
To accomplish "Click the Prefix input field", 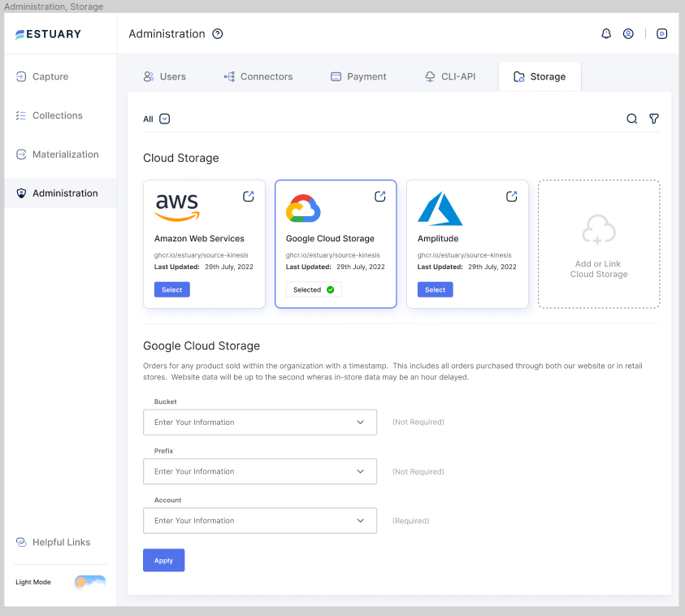I will click(260, 471).
